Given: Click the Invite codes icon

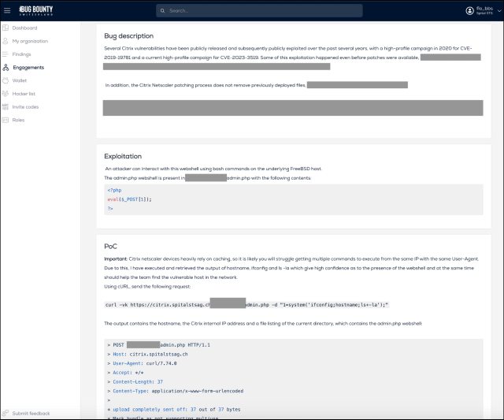Looking at the screenshot, I should tap(6, 107).
